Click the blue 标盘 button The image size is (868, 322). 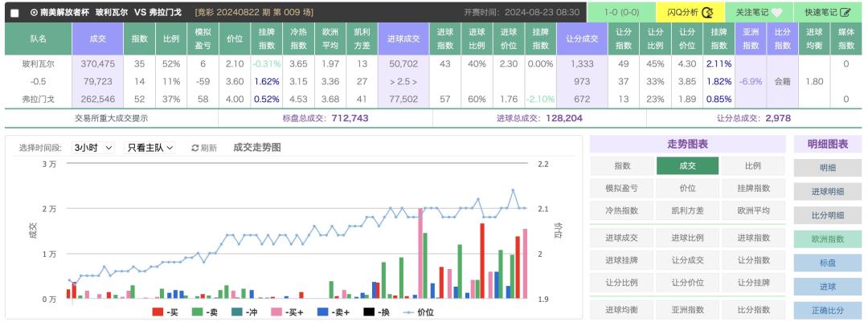point(828,263)
